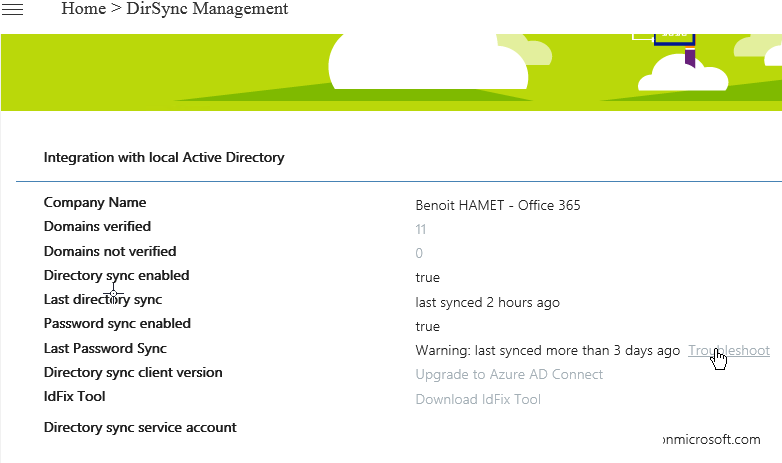The image size is (782, 463).
Task: Open the hamburger navigation menu
Action: 13,9
